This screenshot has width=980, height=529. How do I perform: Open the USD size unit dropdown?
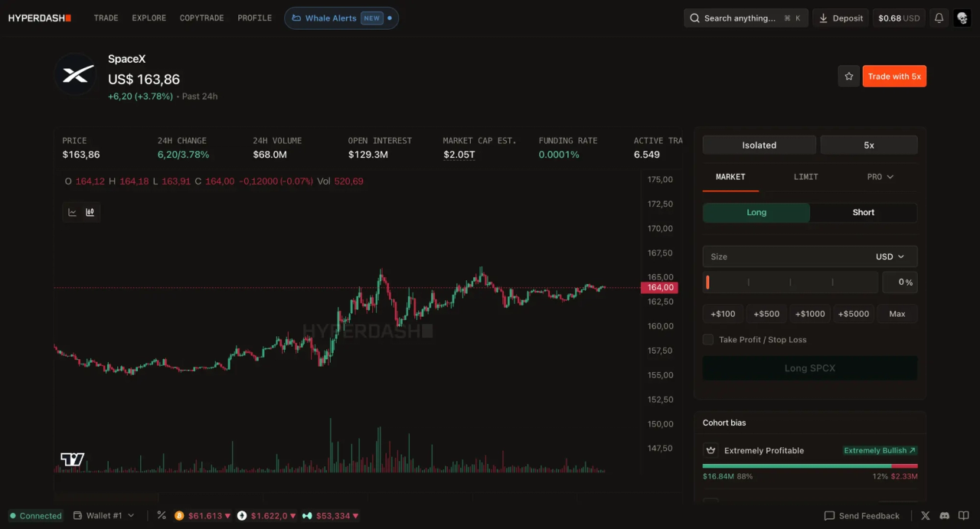pos(890,256)
